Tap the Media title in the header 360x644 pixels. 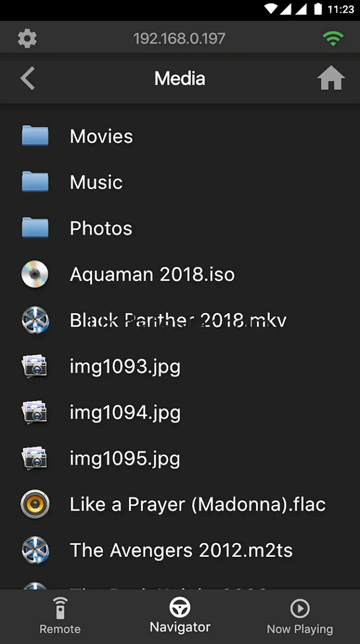180,78
